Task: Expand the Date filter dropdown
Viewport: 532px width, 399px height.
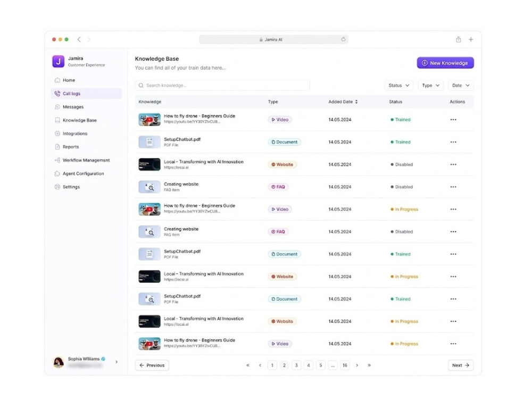Action: (460, 86)
